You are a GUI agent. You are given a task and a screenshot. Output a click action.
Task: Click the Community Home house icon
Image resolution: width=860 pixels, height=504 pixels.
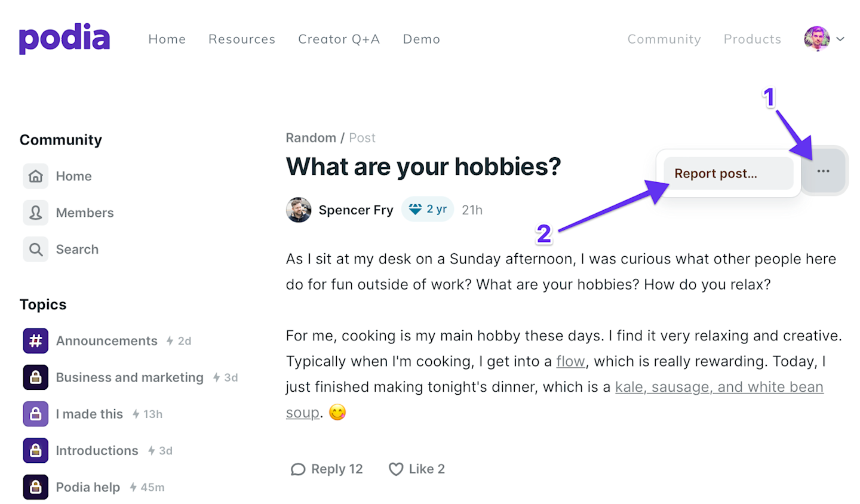[x=36, y=176]
